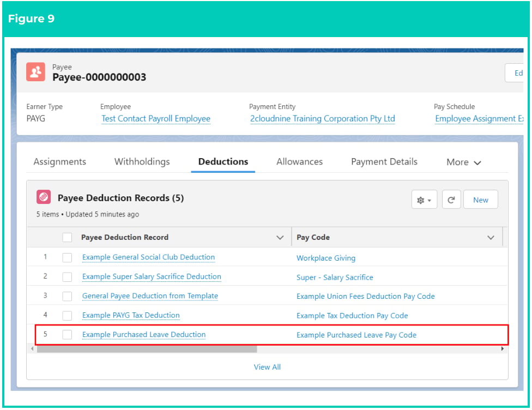Image resolution: width=532 pixels, height=410 pixels.
Task: Click the horizontal scrollbar thumb under the table
Action: (147, 349)
